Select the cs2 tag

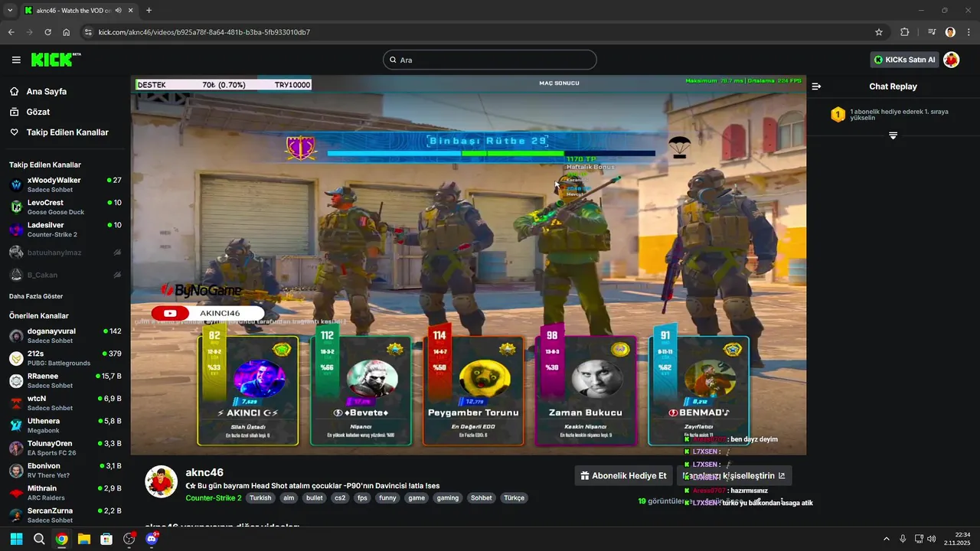(x=340, y=497)
